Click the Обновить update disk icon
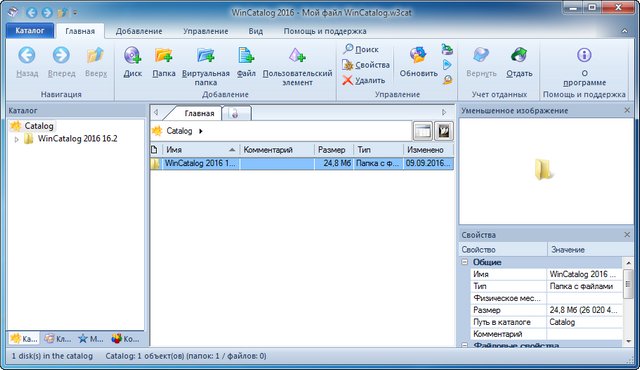 pyautogui.click(x=418, y=55)
